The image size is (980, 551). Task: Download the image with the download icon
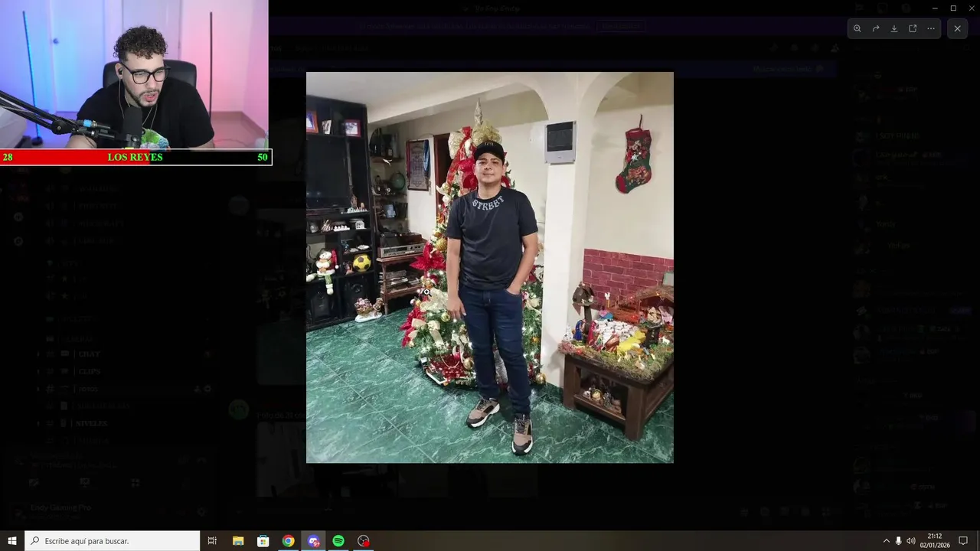pyautogui.click(x=894, y=28)
